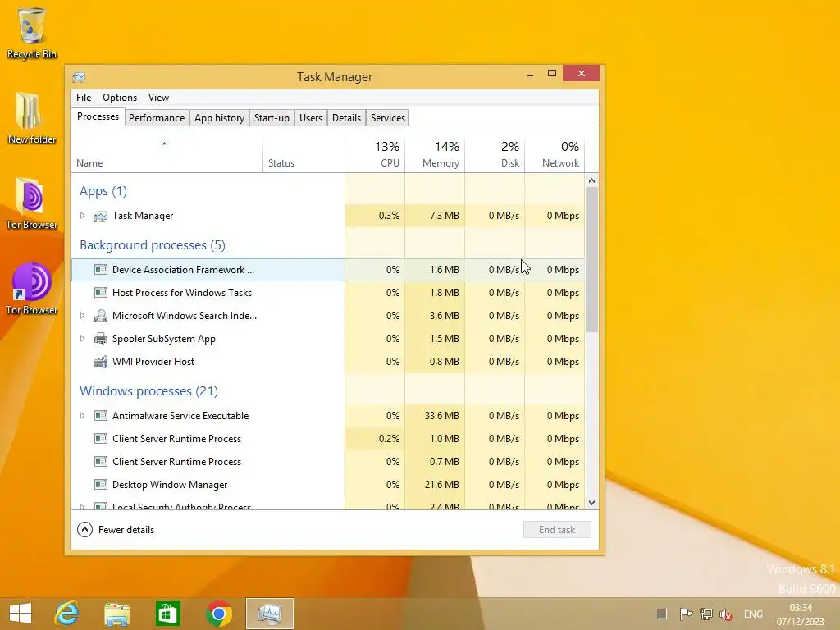Select the Tor Browser shortcut with onion logo
Viewport: 840px width, 630px height.
pos(32,289)
